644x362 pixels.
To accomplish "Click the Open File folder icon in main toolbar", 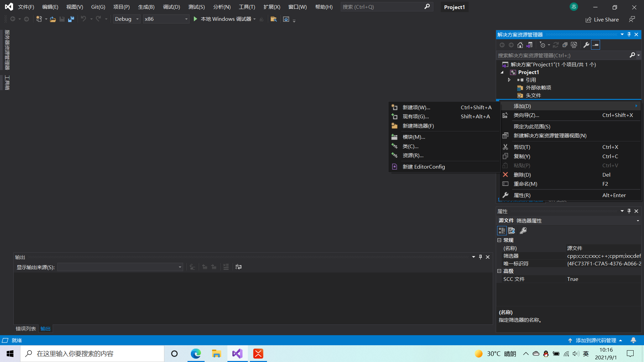I will tap(53, 19).
